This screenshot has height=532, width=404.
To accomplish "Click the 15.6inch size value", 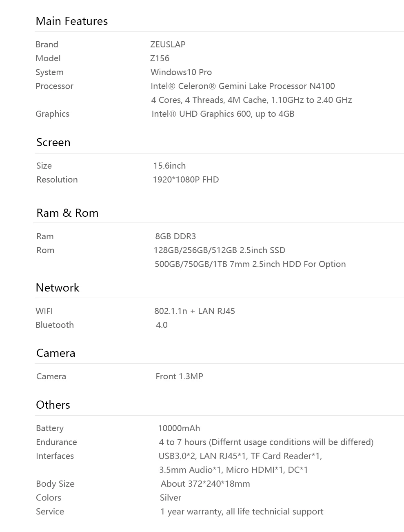I will (169, 166).
